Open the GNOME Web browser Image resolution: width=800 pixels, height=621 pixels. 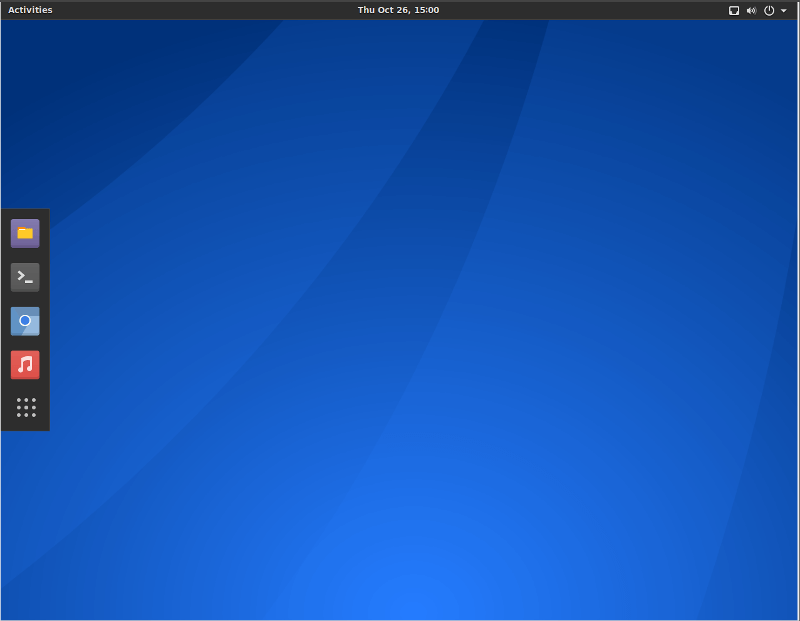click(x=24, y=321)
